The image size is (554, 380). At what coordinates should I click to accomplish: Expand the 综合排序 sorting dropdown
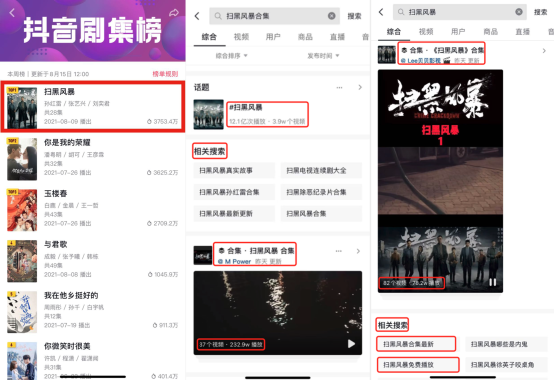coord(231,56)
